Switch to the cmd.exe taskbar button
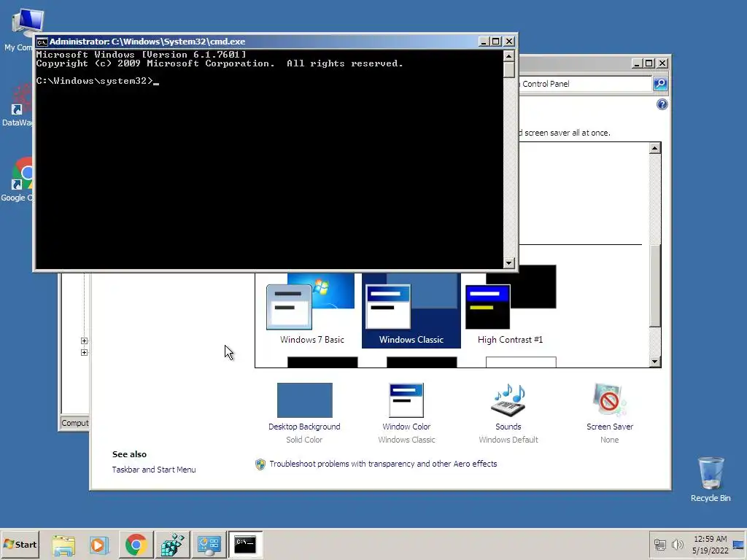The width and height of the screenshot is (747, 560). 245,544
